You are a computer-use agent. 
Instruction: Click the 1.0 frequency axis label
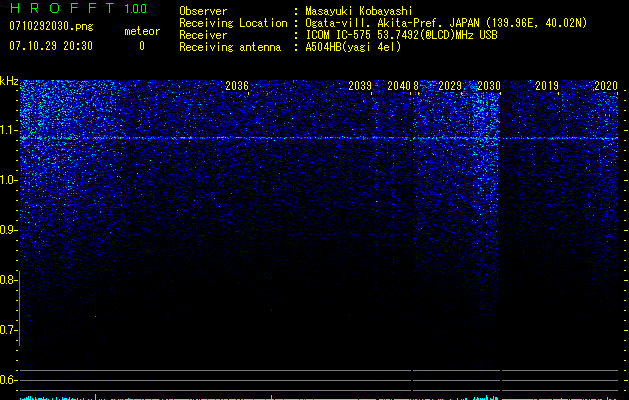pyautogui.click(x=8, y=180)
